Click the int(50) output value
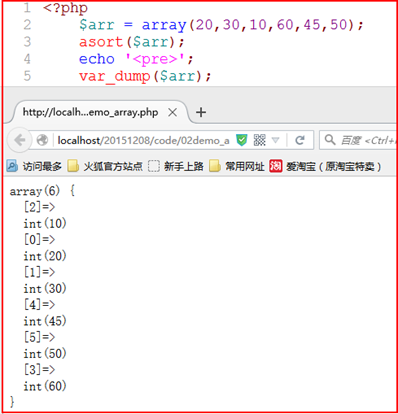Viewport: 398px width, 414px height. (x=45, y=354)
